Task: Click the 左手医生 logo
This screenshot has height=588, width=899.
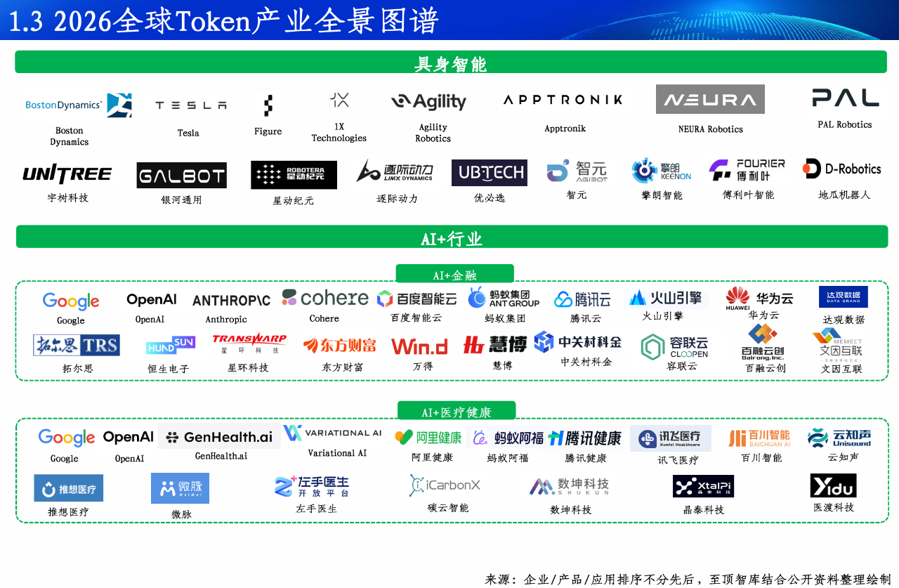Action: (x=312, y=486)
